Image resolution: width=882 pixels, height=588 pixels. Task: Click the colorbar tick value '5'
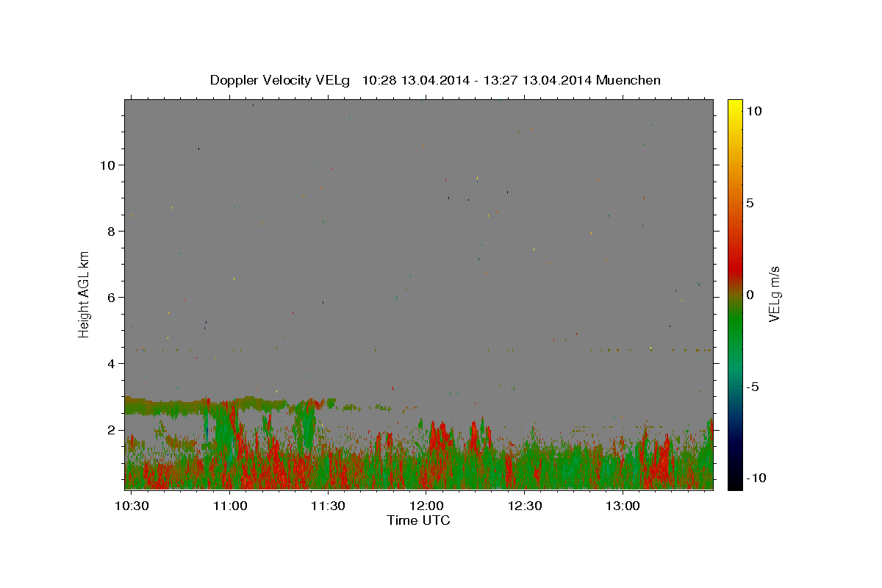(x=750, y=203)
